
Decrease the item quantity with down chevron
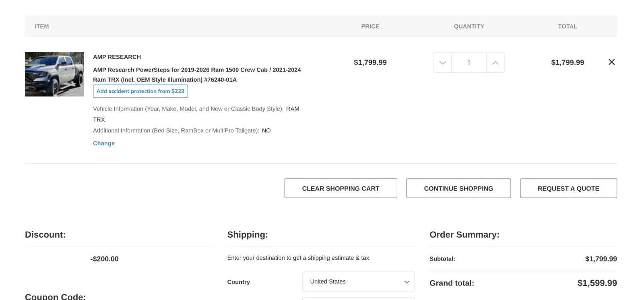(442, 62)
